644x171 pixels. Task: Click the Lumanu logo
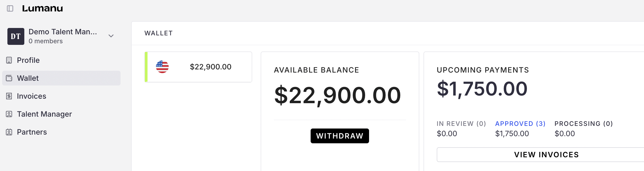tap(43, 8)
